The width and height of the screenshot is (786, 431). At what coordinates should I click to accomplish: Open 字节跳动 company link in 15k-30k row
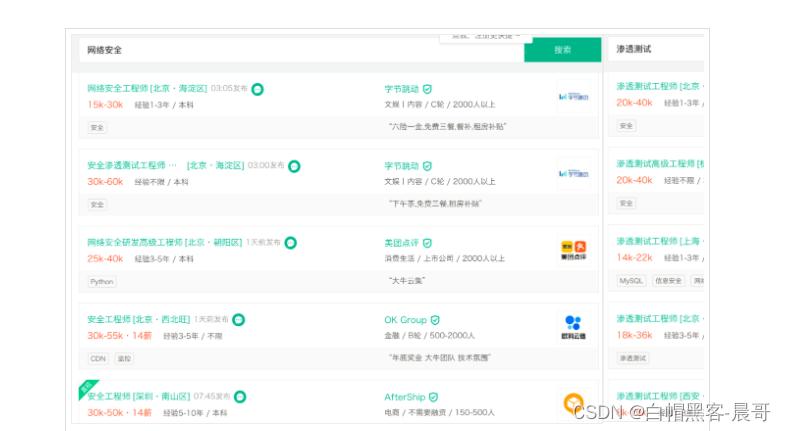[402, 89]
